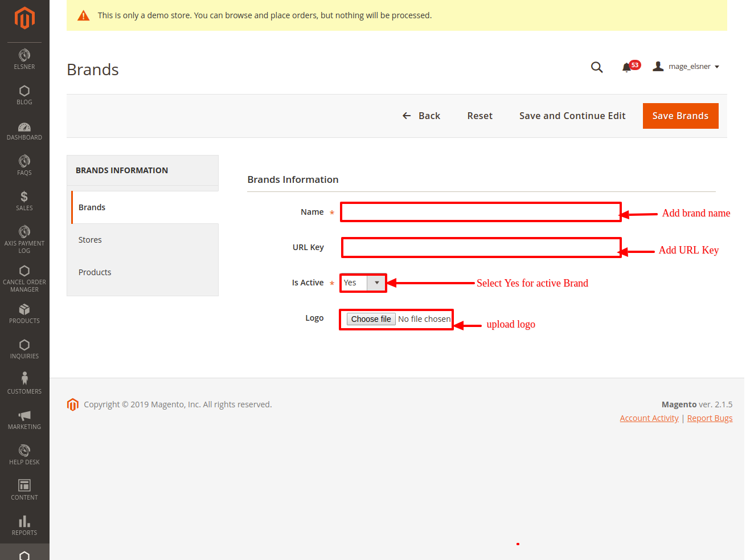Open the mage_elsner account dropdown
The width and height of the screenshot is (746, 560).
(687, 67)
